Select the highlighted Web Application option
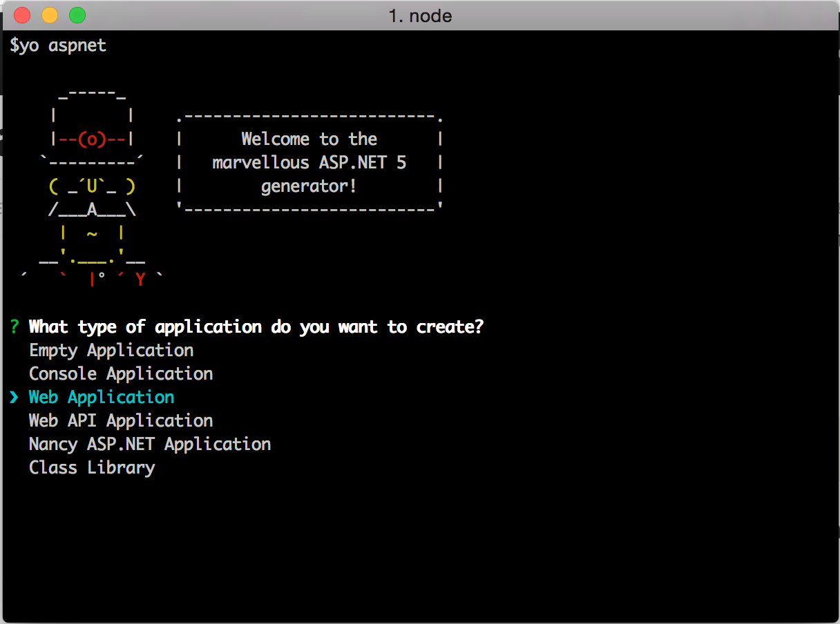Image resolution: width=840 pixels, height=624 pixels. pyautogui.click(x=102, y=398)
